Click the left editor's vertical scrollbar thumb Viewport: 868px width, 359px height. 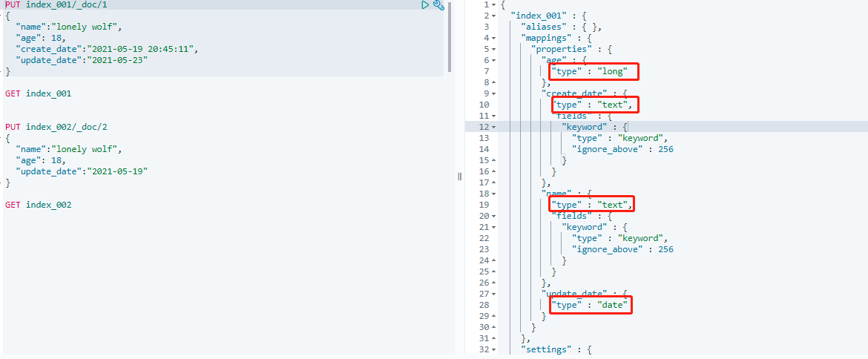tap(450, 36)
